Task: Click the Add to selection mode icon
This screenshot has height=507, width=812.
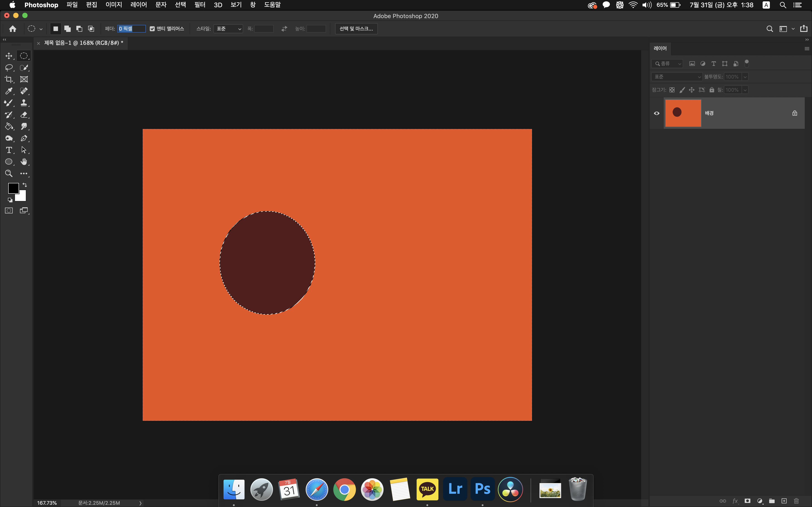Action: (x=68, y=29)
